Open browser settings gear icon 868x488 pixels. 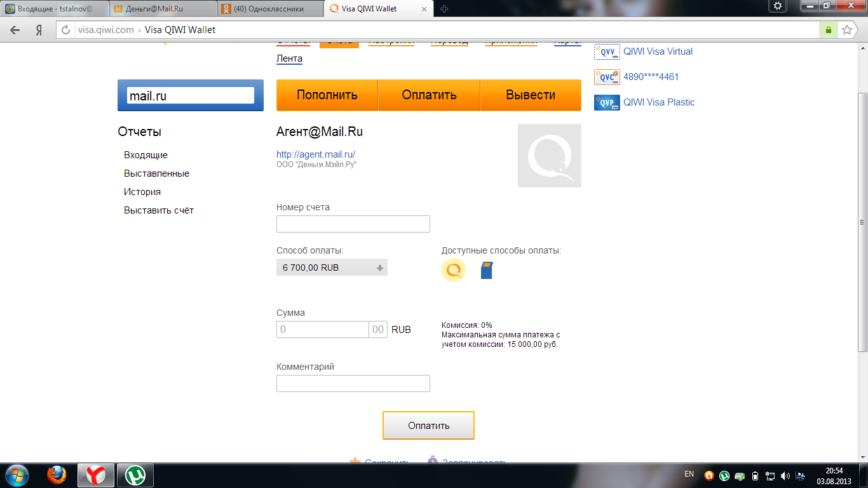777,6
